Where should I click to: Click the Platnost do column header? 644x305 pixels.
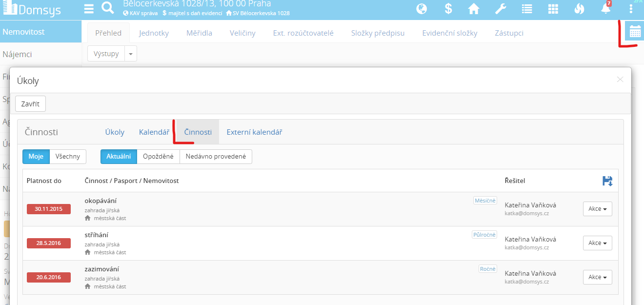coord(44,181)
